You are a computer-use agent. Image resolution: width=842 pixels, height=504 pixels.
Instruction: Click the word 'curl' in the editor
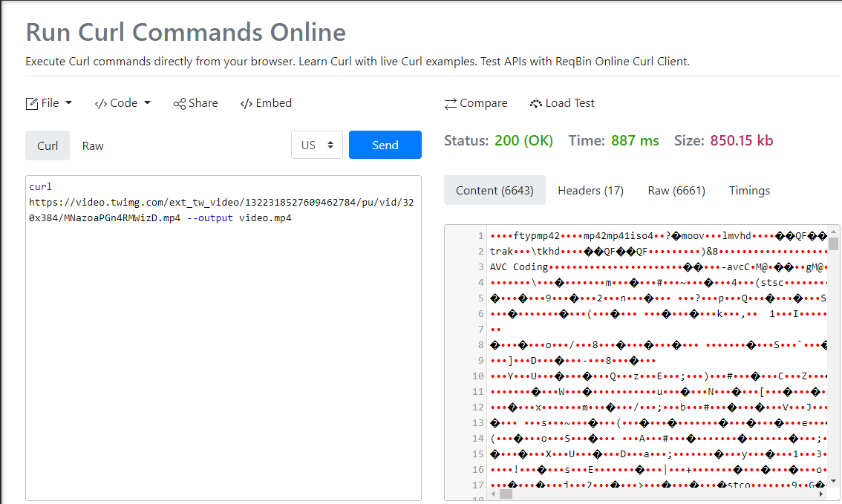(x=40, y=187)
